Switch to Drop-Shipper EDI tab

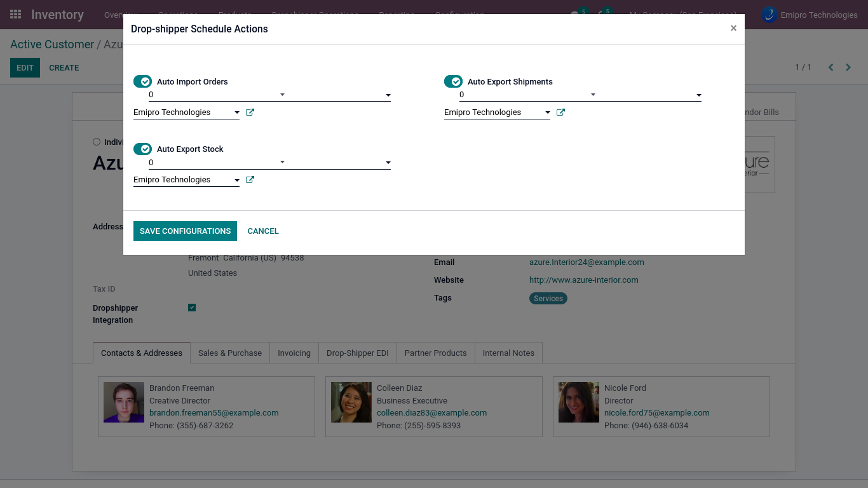358,353
